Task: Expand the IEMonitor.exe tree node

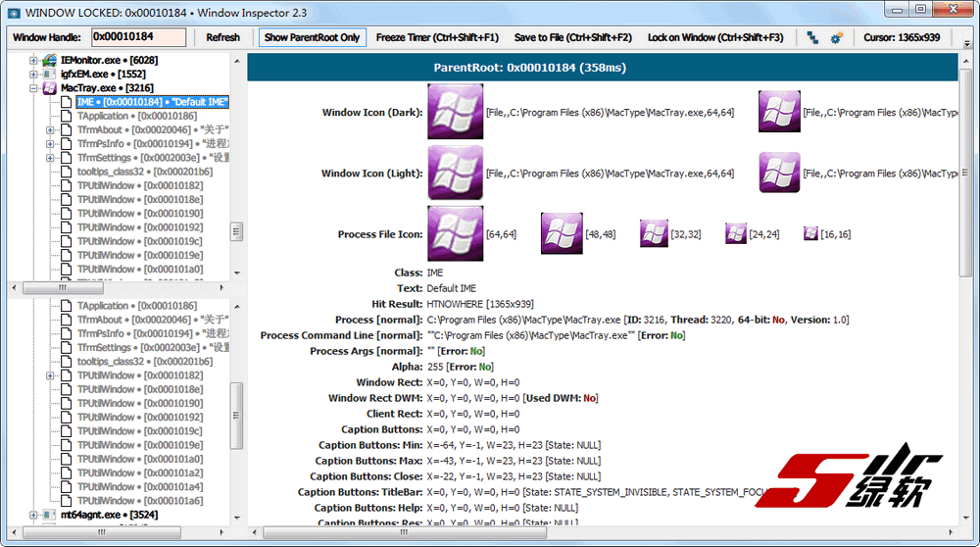Action: point(33,61)
